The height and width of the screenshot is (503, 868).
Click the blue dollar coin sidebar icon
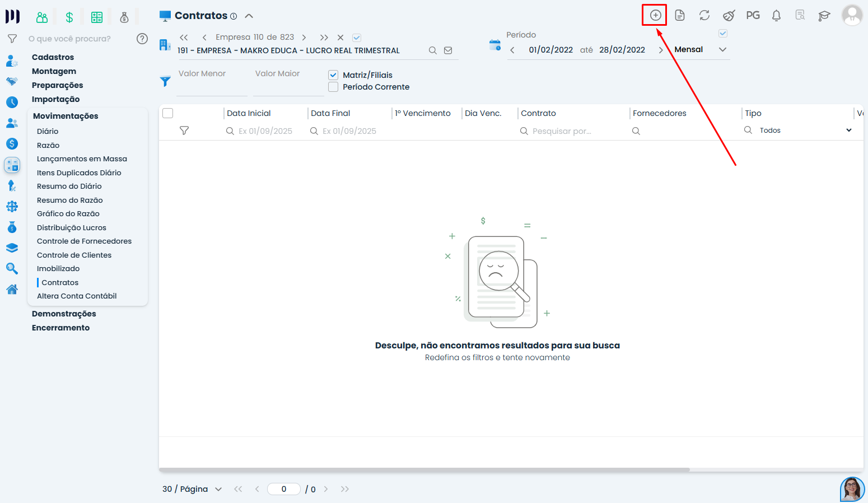[12, 144]
